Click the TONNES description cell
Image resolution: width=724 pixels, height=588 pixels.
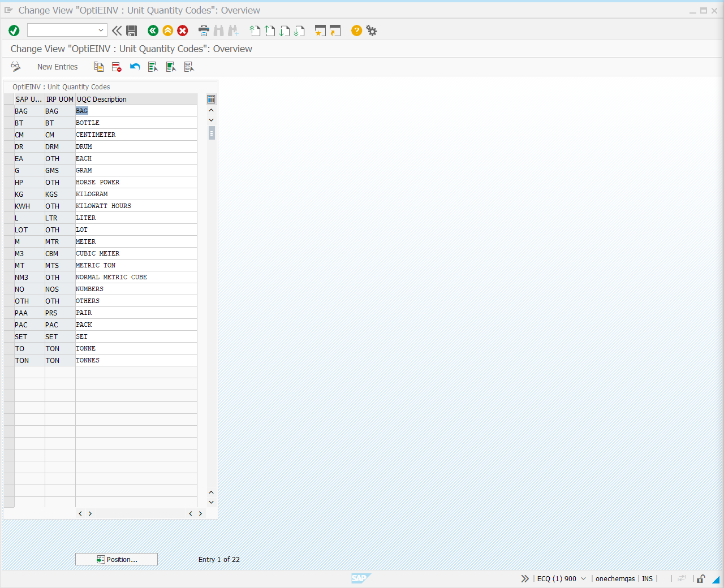tap(136, 360)
